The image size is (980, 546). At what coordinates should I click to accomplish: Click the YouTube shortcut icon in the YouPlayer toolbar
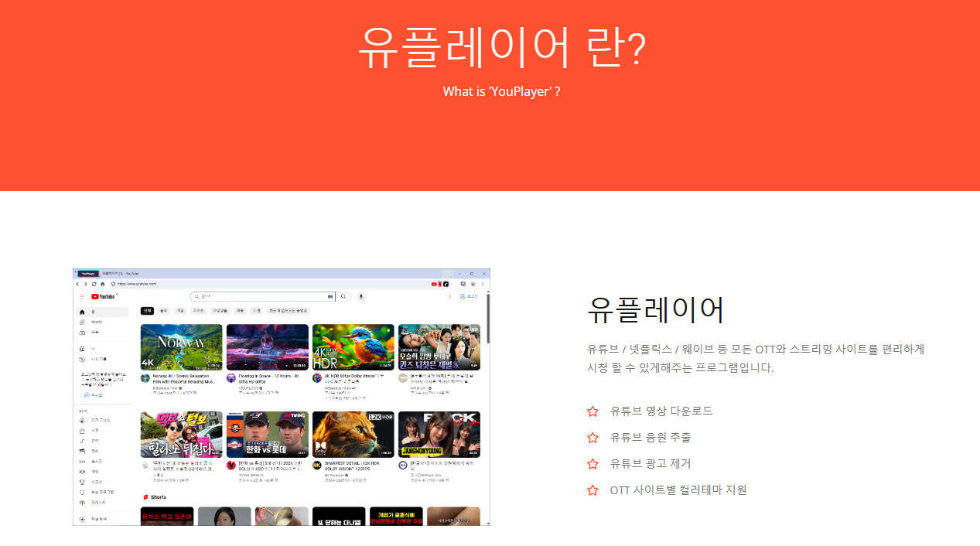coord(435,284)
